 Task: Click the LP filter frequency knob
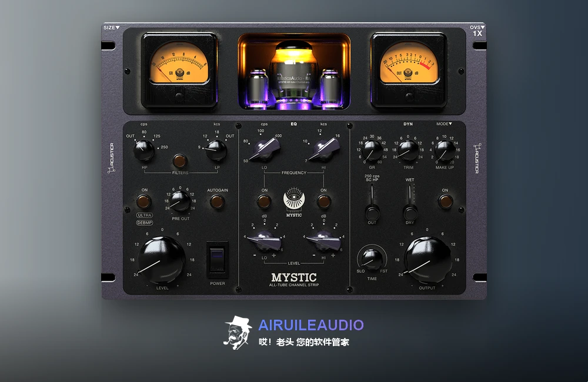coord(216,150)
